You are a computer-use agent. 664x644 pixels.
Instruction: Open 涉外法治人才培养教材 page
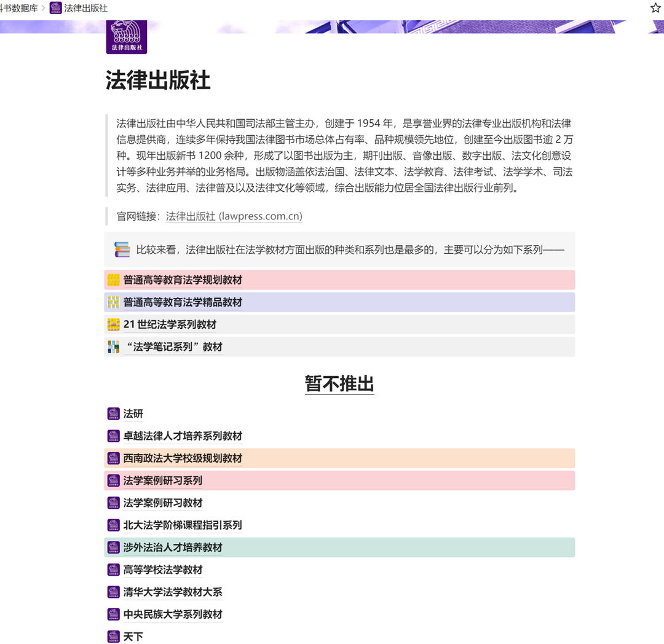tap(173, 548)
